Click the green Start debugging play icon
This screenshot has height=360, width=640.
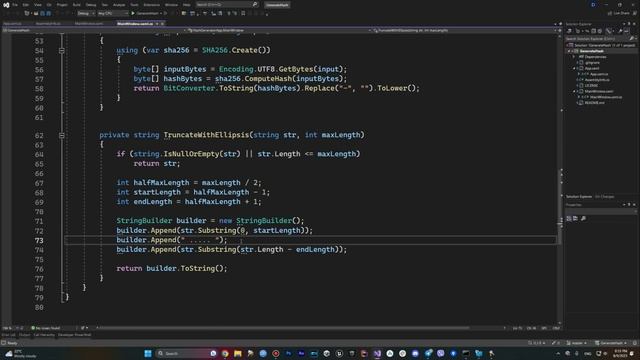point(133,13)
